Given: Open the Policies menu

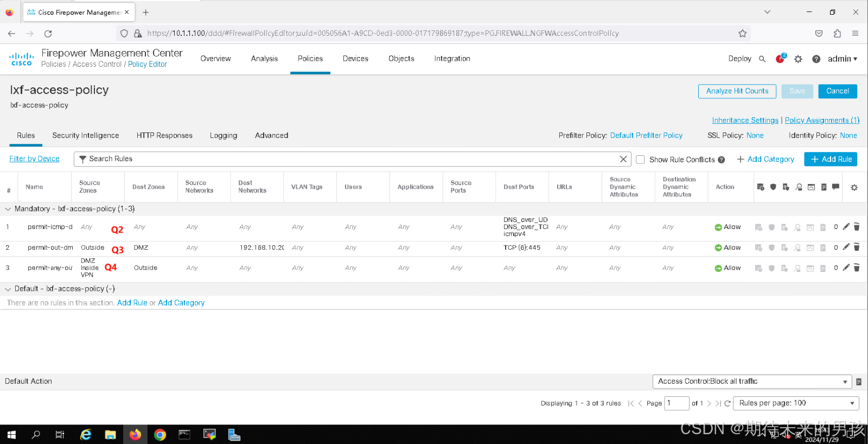Looking at the screenshot, I should tap(310, 59).
